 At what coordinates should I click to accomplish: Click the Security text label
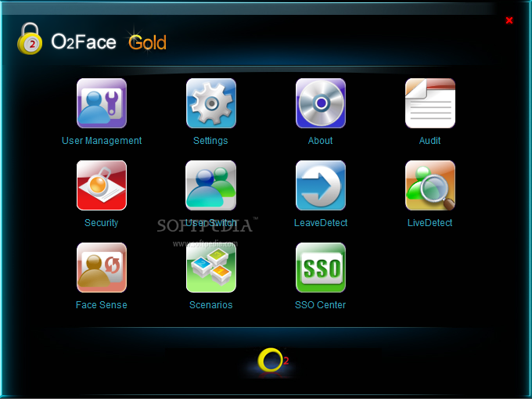(x=102, y=223)
